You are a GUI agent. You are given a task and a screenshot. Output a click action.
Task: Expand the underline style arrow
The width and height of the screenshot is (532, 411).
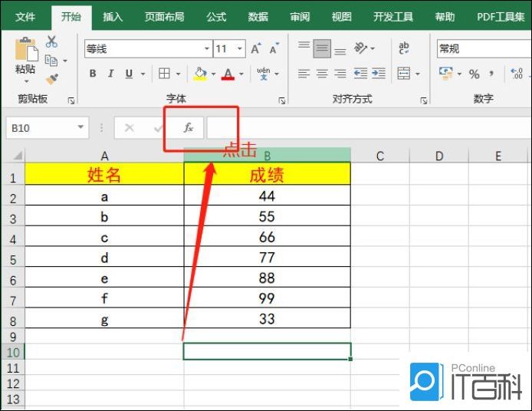pos(143,74)
